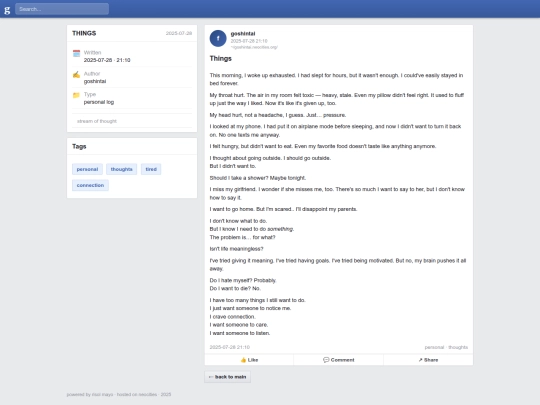
Task: Visit the goshintai.neocities.org link
Action: point(254,47)
